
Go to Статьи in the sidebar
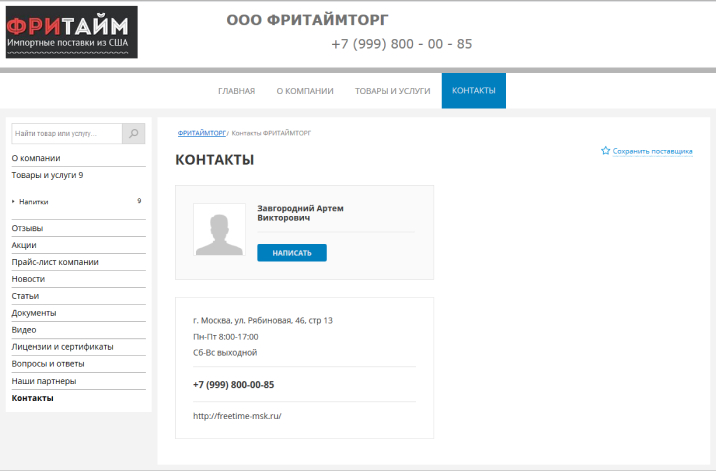coord(25,296)
